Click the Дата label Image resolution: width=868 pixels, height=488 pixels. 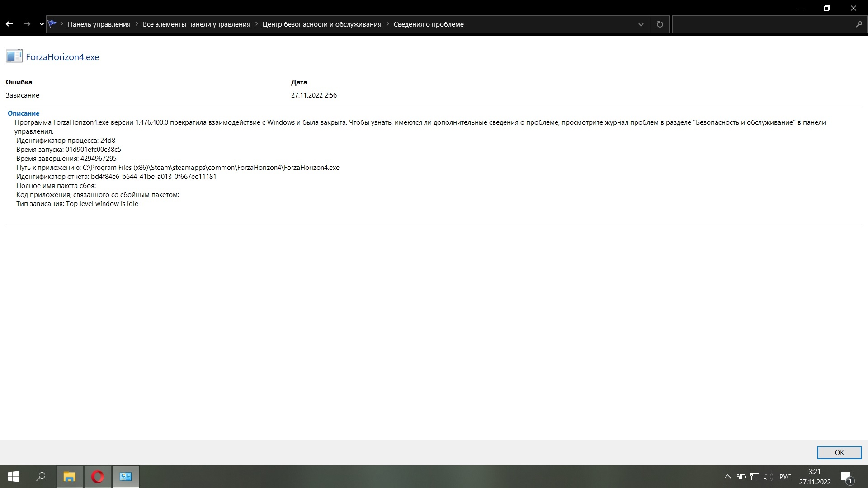(299, 82)
